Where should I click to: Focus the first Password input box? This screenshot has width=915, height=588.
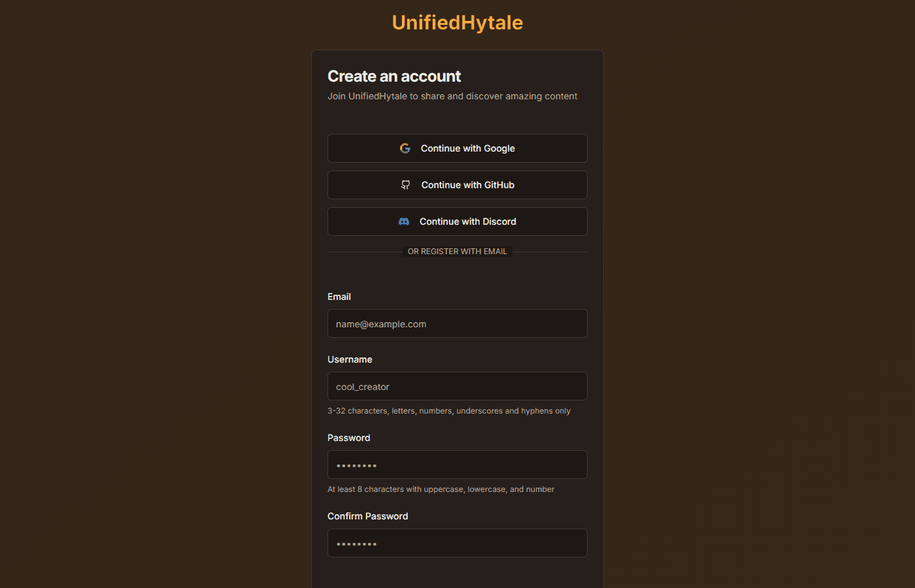(x=457, y=465)
